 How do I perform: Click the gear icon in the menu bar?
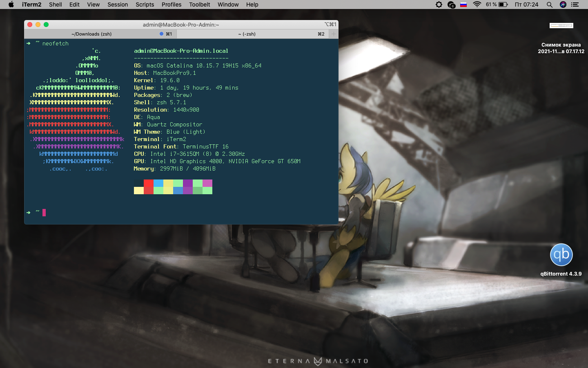pos(439,4)
